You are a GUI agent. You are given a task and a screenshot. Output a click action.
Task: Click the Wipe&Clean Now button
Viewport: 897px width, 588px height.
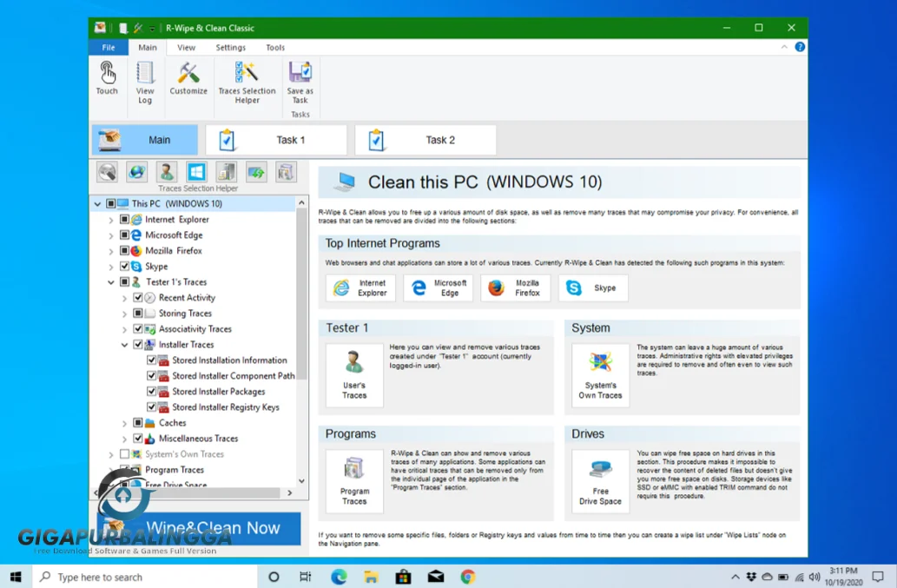pyautogui.click(x=199, y=528)
